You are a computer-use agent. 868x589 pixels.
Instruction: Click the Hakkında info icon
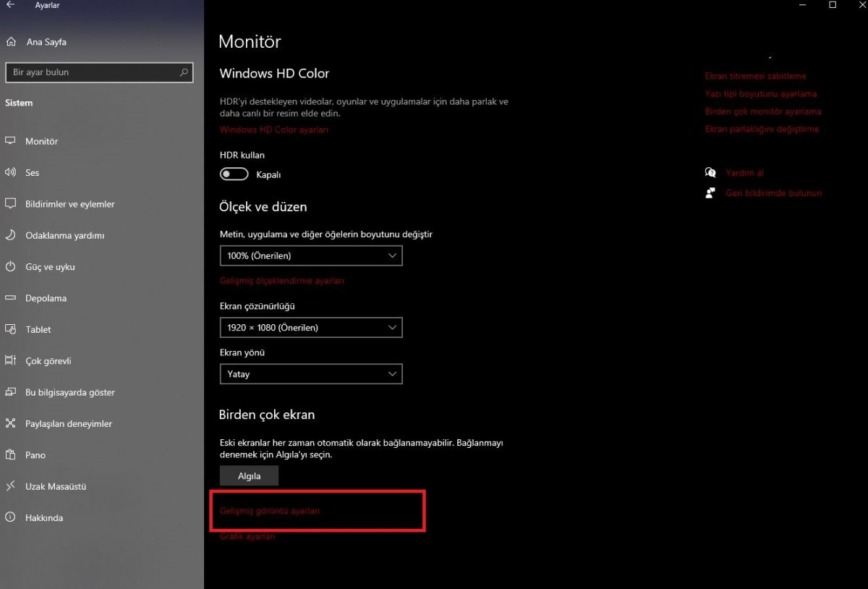[x=11, y=517]
